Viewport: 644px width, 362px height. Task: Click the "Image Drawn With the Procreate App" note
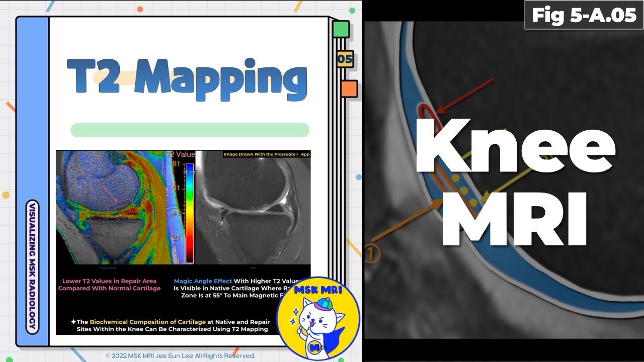[x=267, y=154]
